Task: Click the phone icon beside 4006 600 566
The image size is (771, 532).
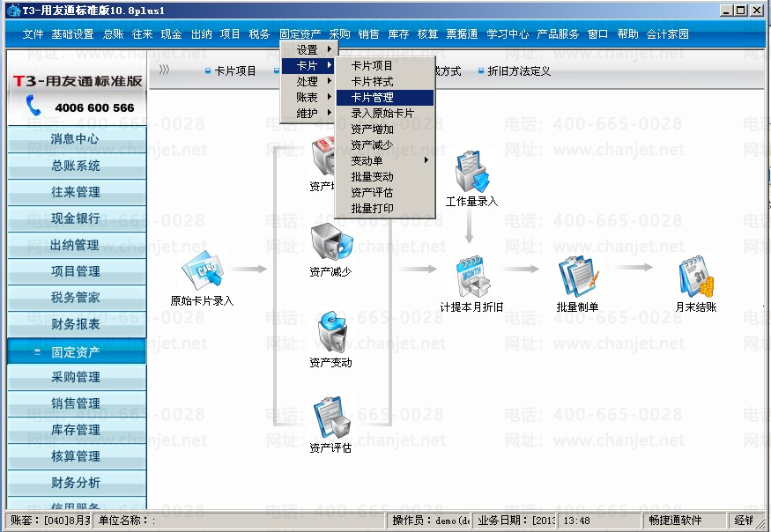Action: [33, 106]
